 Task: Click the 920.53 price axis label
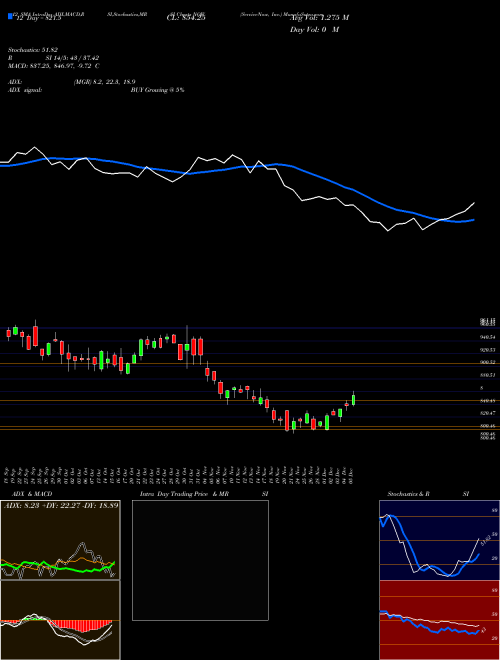click(488, 350)
